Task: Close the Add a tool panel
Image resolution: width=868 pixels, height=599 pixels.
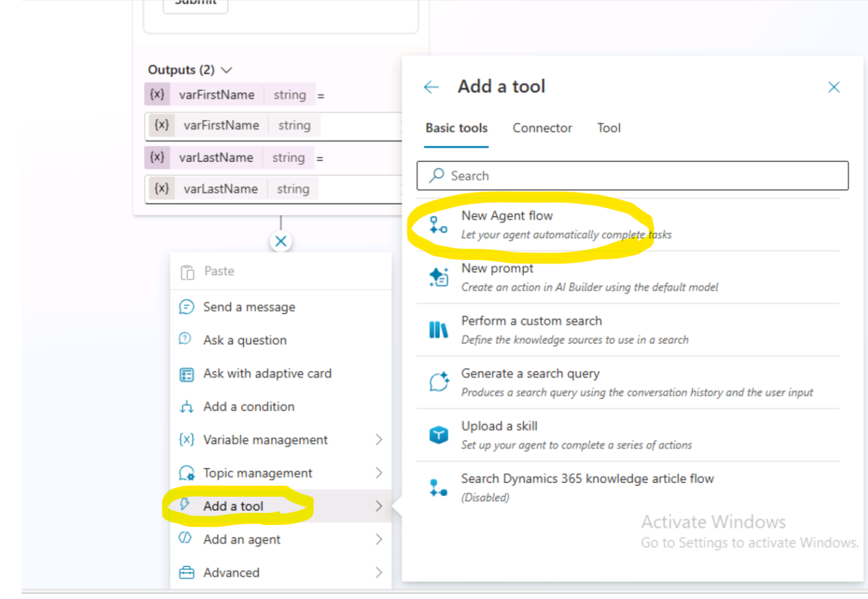Action: coord(833,87)
